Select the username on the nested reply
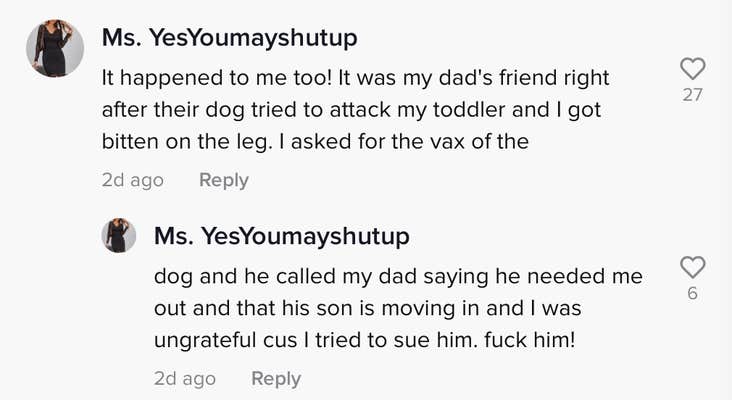Viewport: 732px width, 400px height. point(282,236)
